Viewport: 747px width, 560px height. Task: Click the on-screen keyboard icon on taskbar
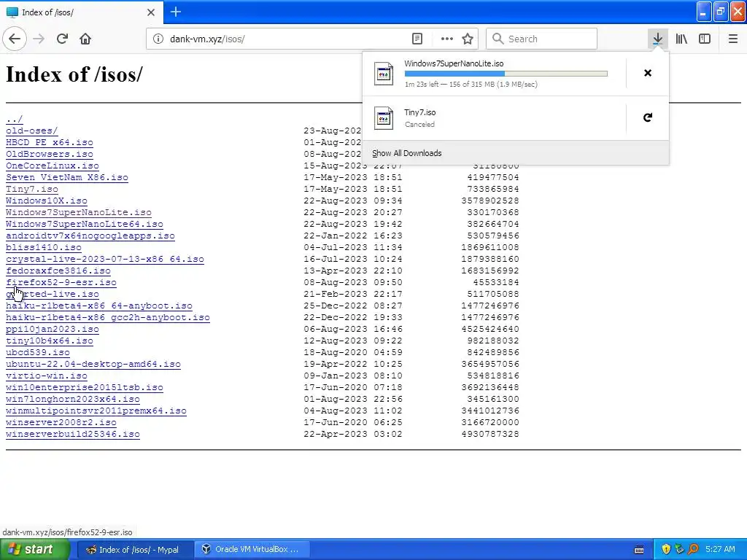[x=639, y=550]
